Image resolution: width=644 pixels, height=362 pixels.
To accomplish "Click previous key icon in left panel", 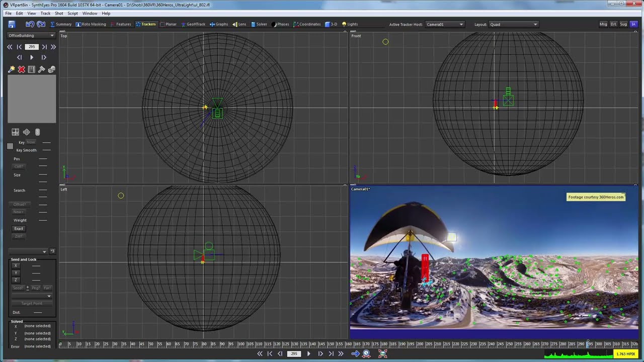I will click(x=19, y=47).
